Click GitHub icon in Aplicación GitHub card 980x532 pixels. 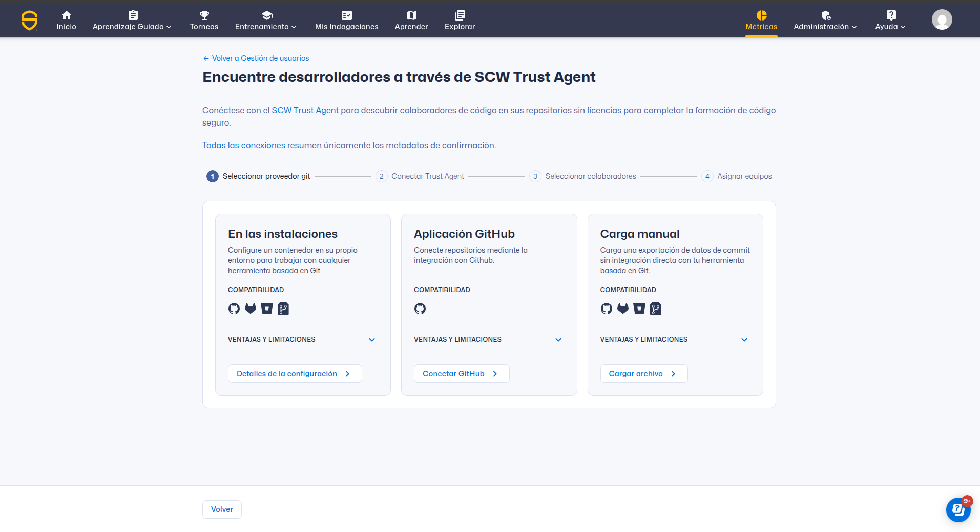[420, 309]
